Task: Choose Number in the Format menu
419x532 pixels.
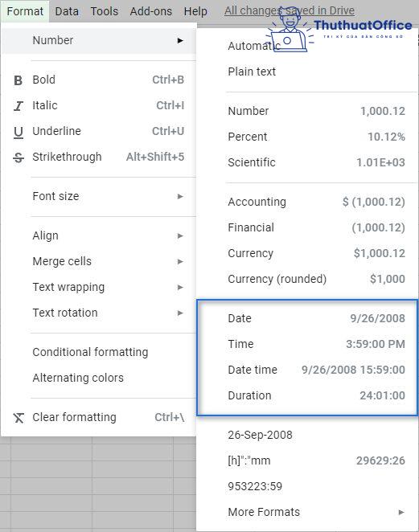Action: [x=99, y=41]
